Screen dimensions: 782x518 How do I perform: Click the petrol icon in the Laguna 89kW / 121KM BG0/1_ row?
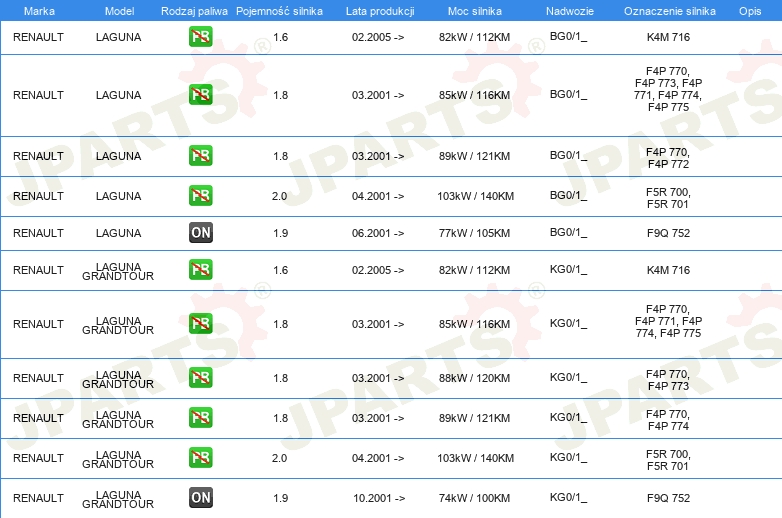200,155
